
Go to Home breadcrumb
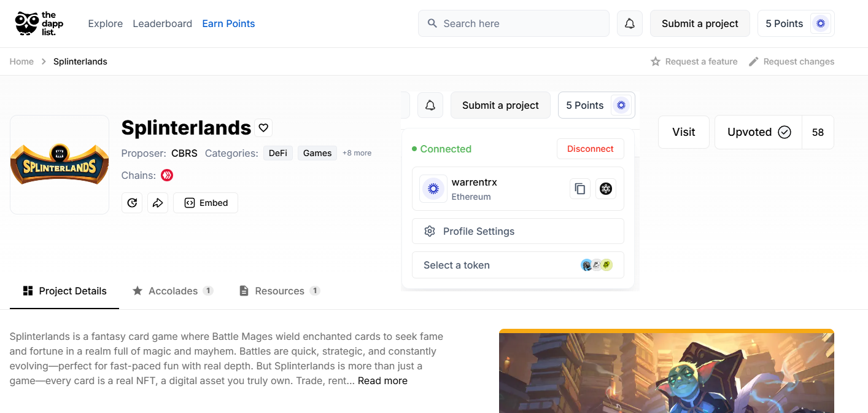(21, 61)
